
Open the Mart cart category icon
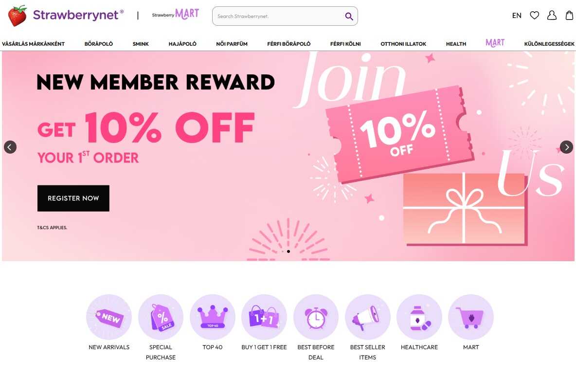(x=471, y=317)
